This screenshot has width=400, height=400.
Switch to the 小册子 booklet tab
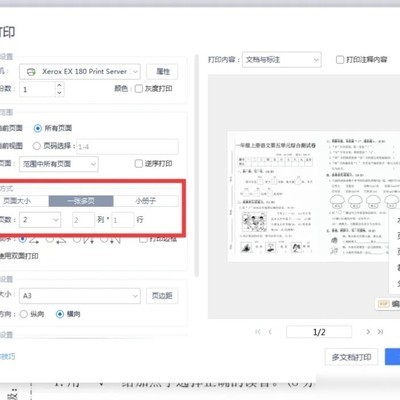tap(146, 201)
